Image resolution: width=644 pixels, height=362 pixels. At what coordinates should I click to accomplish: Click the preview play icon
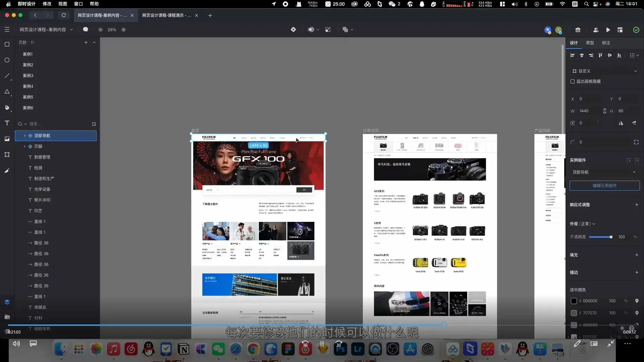(608, 30)
